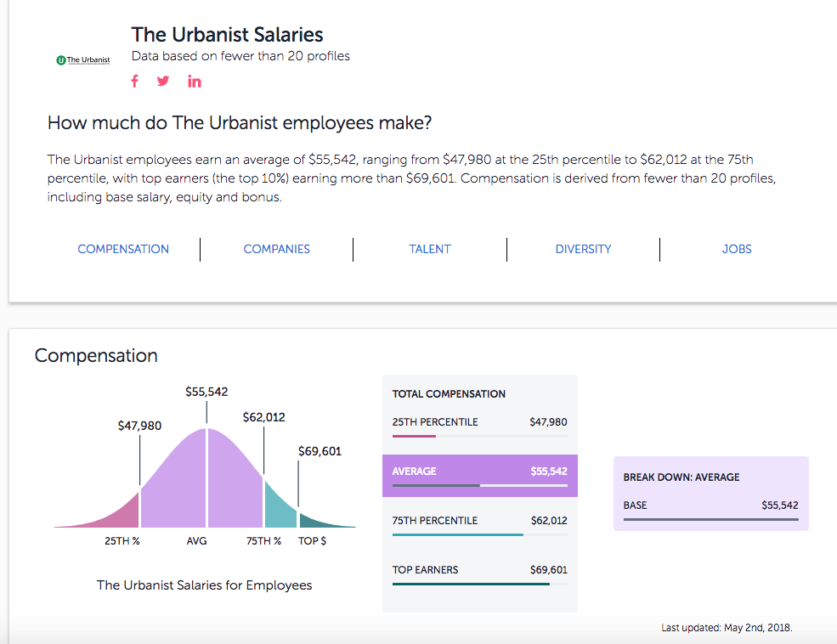Select the highlighted Average compensation row

479,472
